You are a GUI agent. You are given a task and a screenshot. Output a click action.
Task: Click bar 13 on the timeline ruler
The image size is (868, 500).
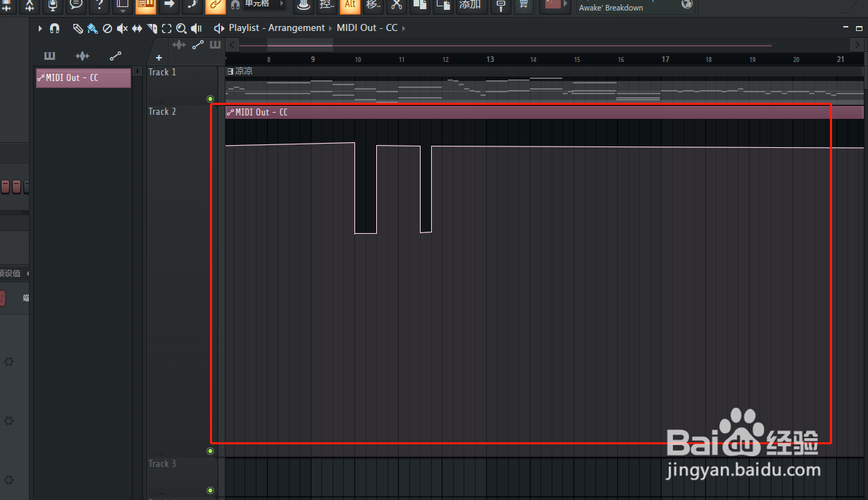tap(490, 60)
